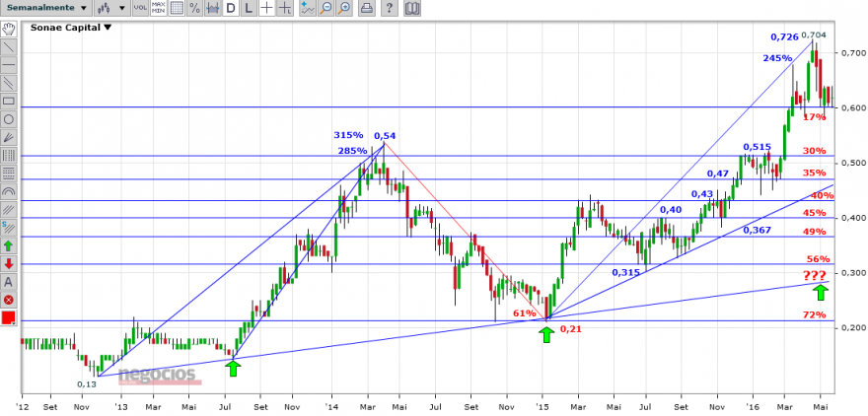This screenshot has height=416, width=868.
Task: Click the D scale button
Action: (x=231, y=8)
